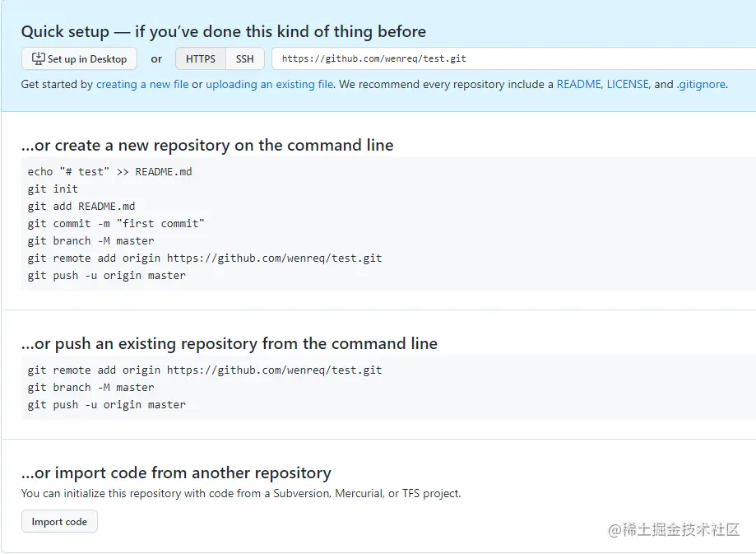
Task: Switch to the HTTPS tab
Action: coord(200,58)
